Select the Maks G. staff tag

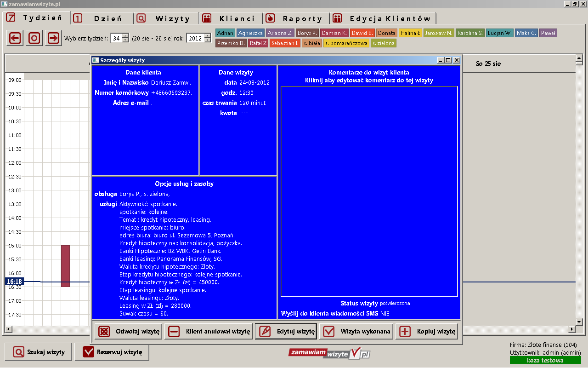[x=526, y=33]
